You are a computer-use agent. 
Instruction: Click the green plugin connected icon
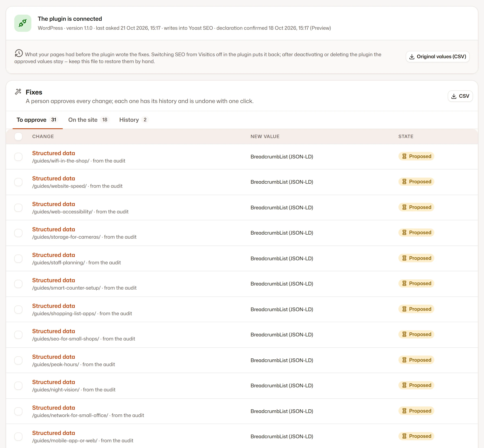pos(23,23)
